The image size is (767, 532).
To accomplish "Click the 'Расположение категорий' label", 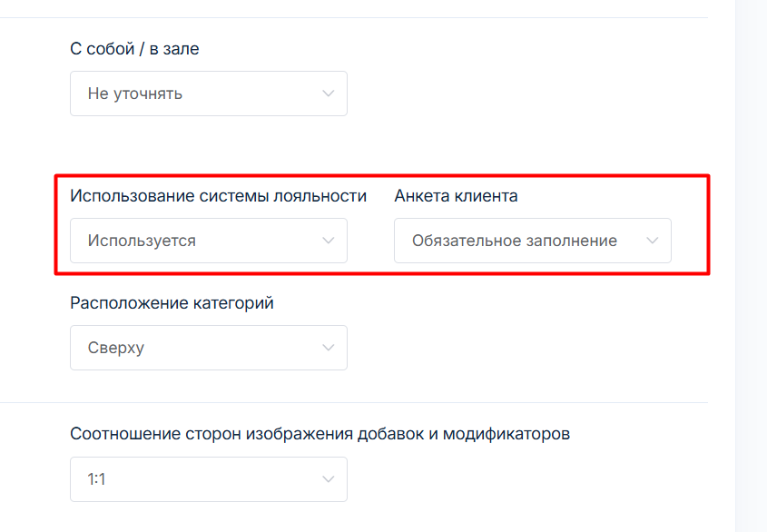I will click(172, 303).
